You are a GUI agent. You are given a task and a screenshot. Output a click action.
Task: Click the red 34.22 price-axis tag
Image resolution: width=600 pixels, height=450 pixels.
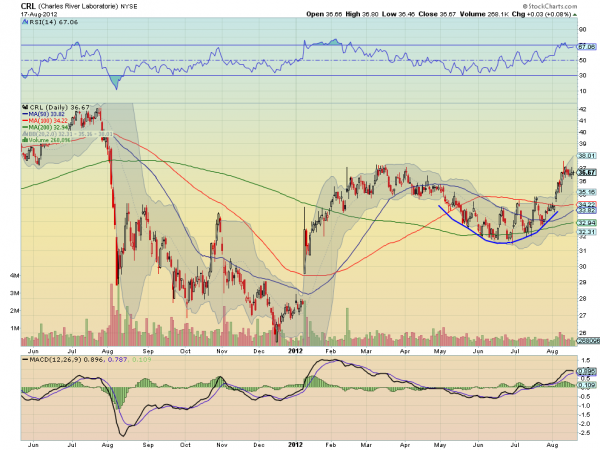pyautogui.click(x=587, y=205)
